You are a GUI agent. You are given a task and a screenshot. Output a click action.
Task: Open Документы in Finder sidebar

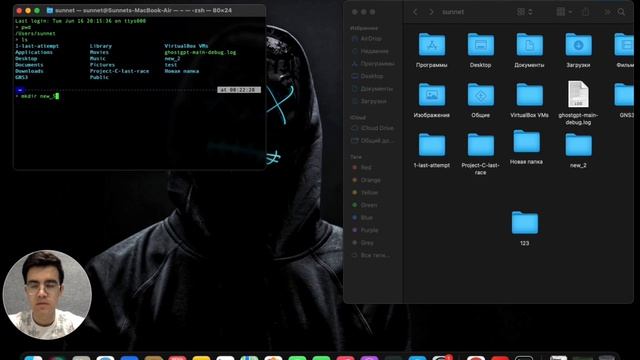pyautogui.click(x=372, y=89)
